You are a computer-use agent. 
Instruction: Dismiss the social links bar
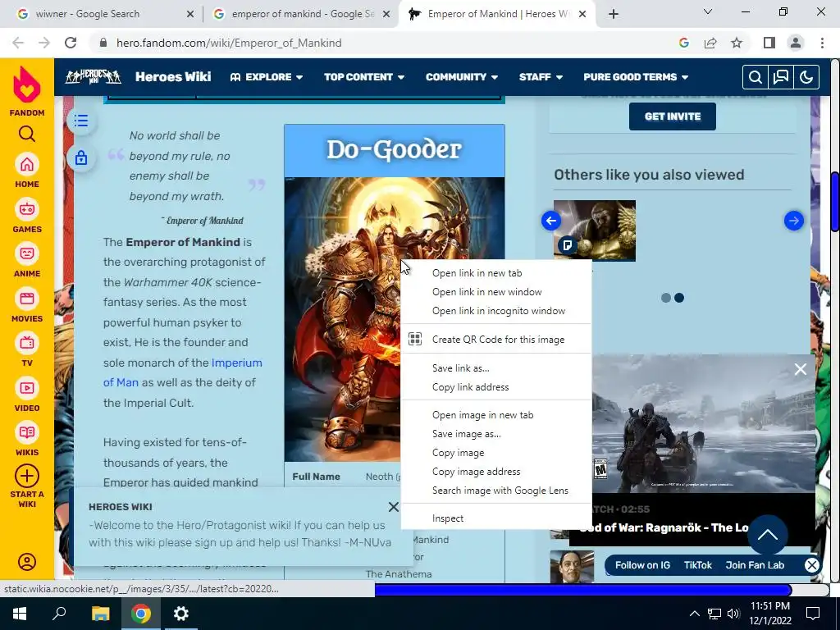click(x=811, y=565)
